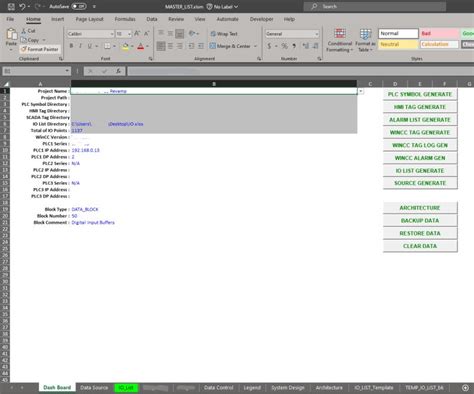Image resolution: width=474 pixels, height=394 pixels.
Task: Click ALARM LIST GENERATE button
Action: (420, 120)
